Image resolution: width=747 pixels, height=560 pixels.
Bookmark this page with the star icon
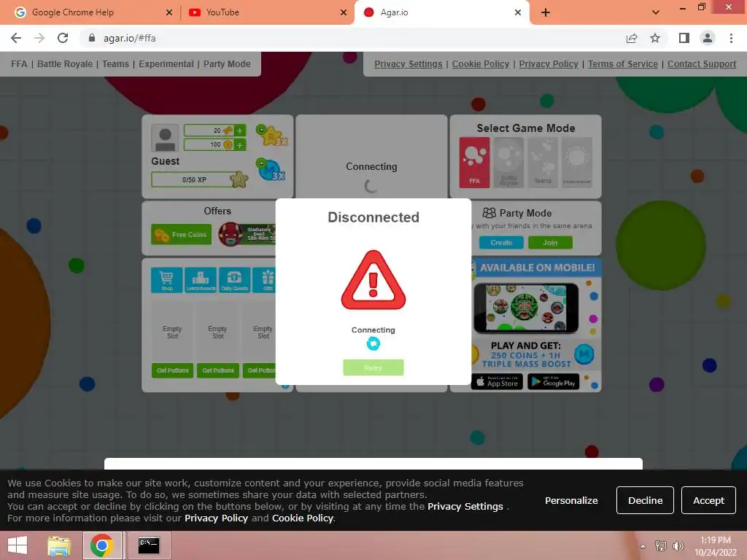[x=655, y=38]
